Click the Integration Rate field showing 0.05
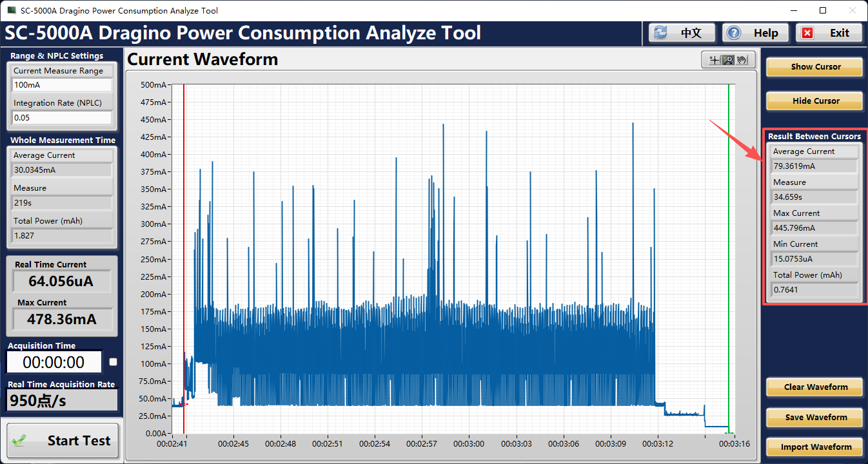The height and width of the screenshot is (464, 868). pyautogui.click(x=62, y=118)
